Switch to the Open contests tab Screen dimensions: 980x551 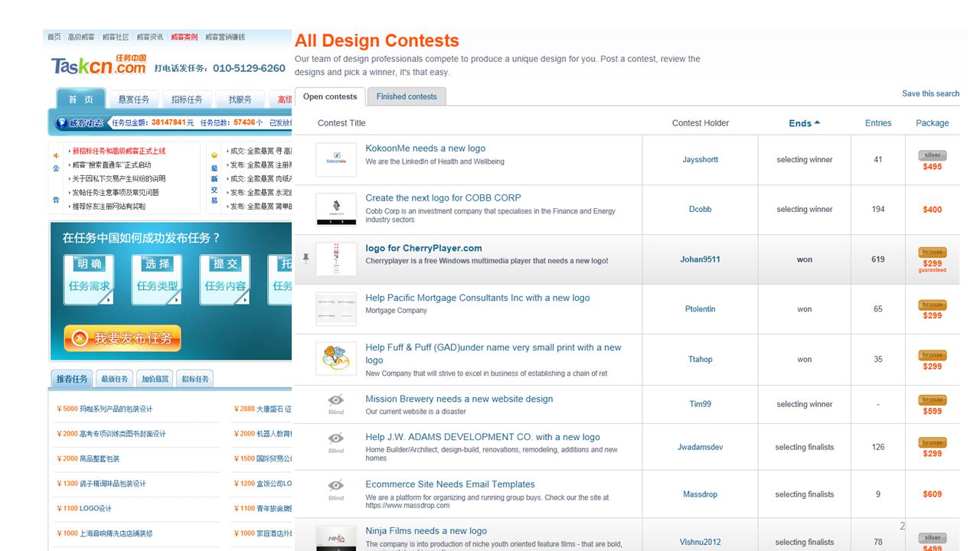(x=330, y=96)
